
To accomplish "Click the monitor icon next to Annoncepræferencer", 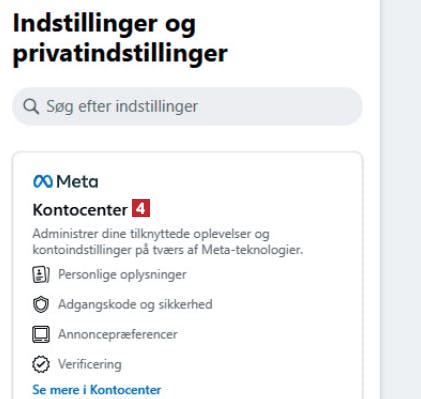I will pyautogui.click(x=41, y=334).
